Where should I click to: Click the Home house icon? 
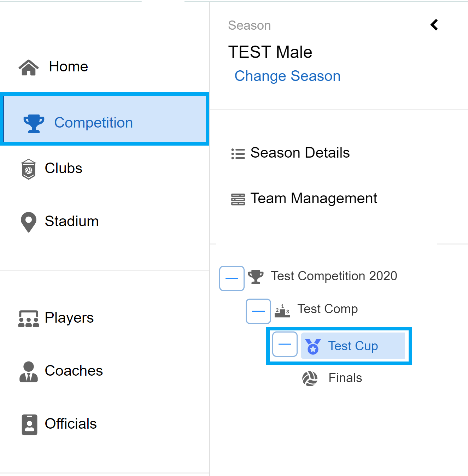(x=29, y=67)
